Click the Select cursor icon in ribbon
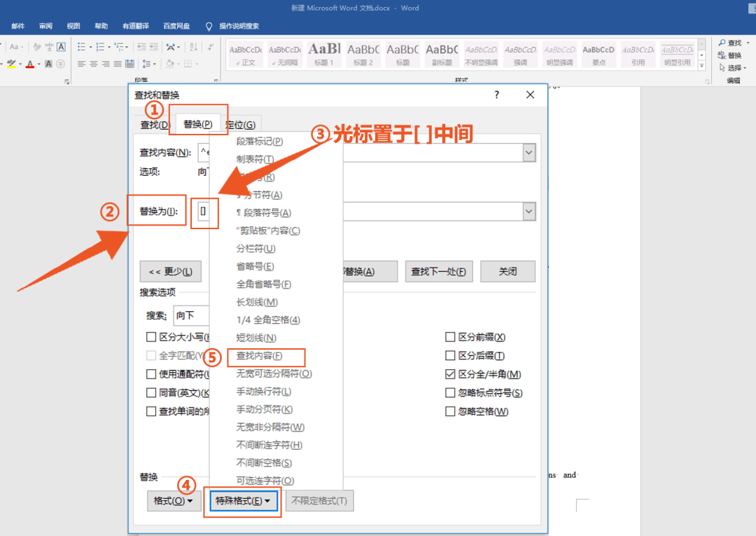Screen dimensions: 756x536 point(722,67)
